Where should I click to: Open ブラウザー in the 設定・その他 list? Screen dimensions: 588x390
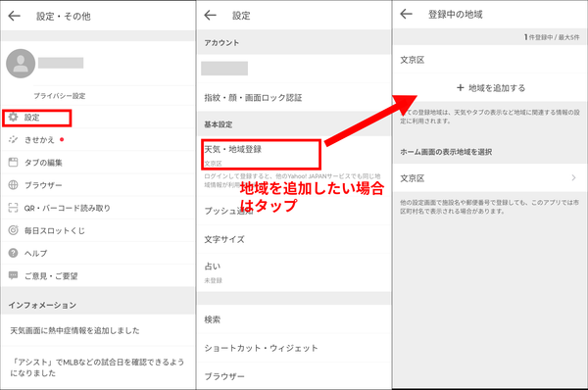point(97,185)
